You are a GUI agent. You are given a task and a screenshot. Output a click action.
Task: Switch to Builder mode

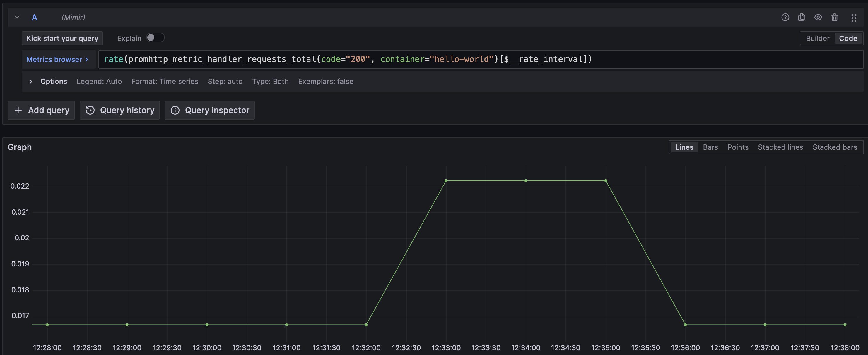(818, 38)
